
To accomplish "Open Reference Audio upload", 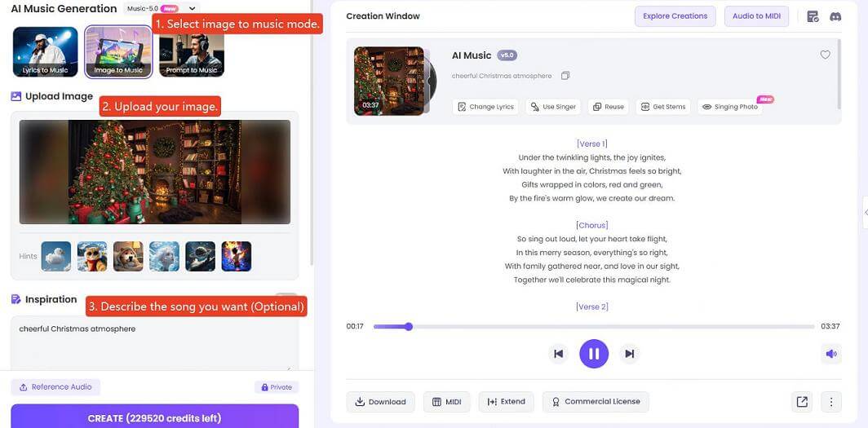I will 55,387.
